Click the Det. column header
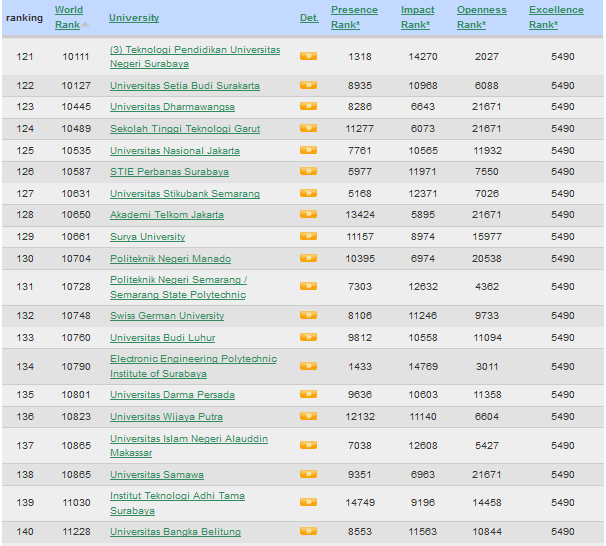This screenshot has height=546, width=606. point(309,18)
